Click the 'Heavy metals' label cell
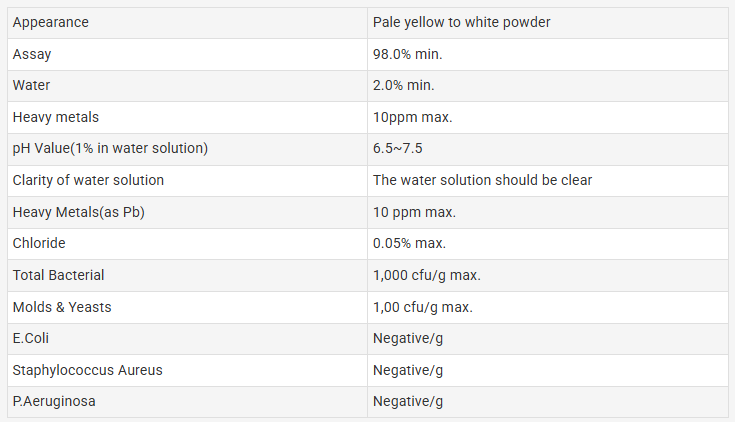Viewport: 735px width, 422px height. click(187, 117)
